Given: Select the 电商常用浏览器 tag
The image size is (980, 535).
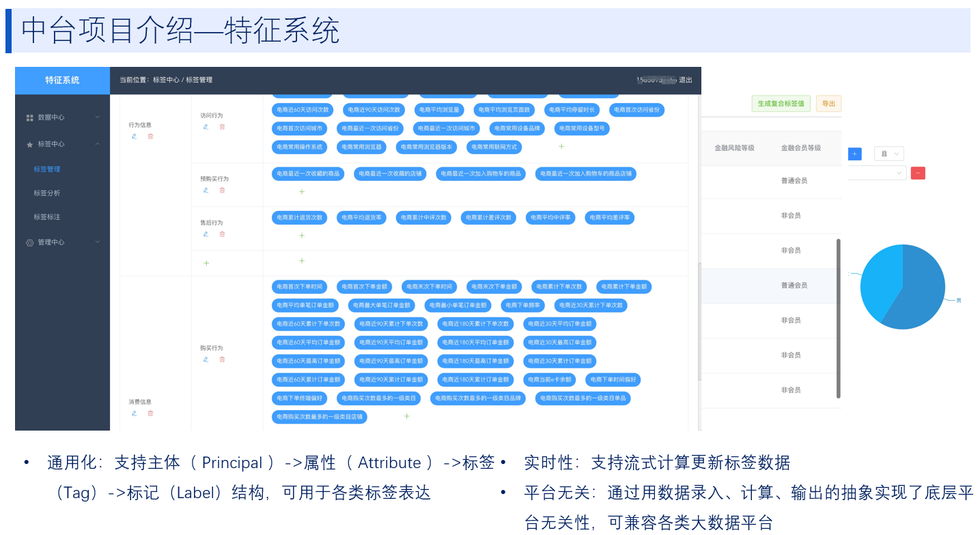Looking at the screenshot, I should [x=362, y=147].
